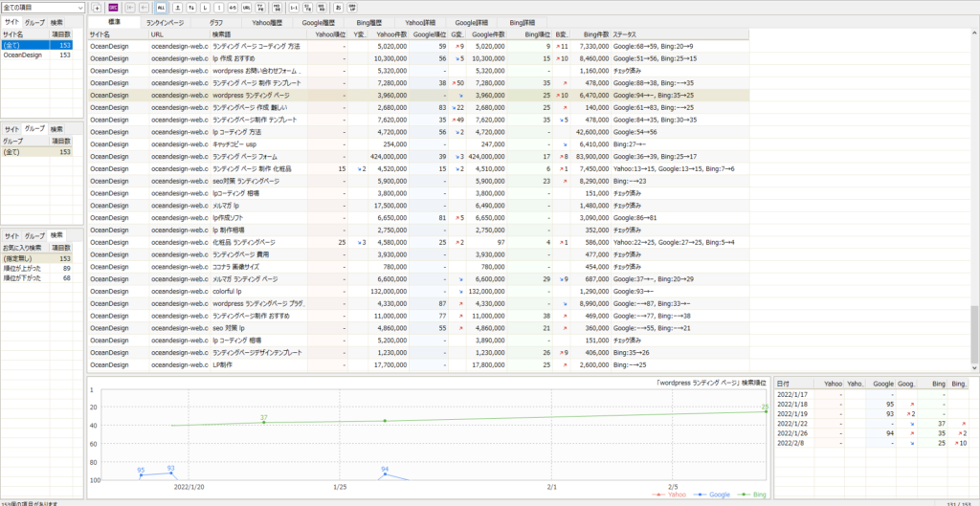This screenshot has width=980, height=506.
Task: Click the 日付 column header in history table
Action: point(794,383)
